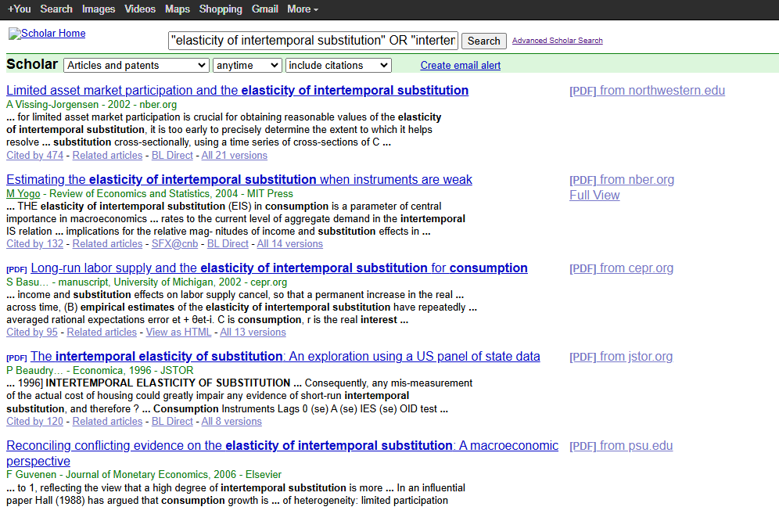
Task: Open Long-run labor supply article
Action: [x=278, y=268]
